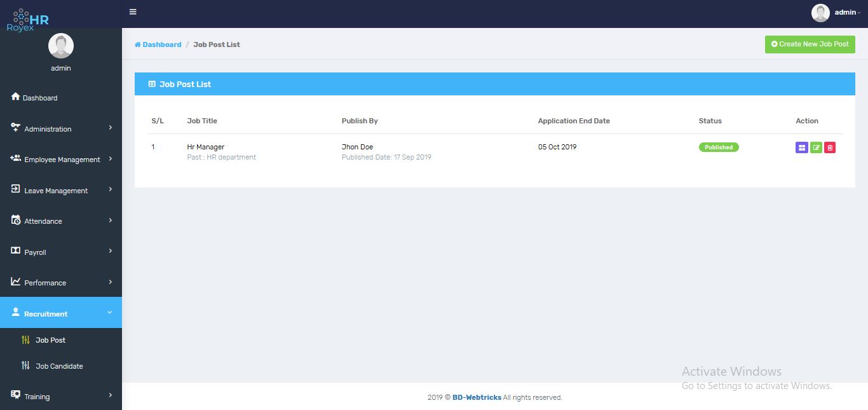This screenshot has width=868, height=410.
Task: Edit the Hr Manager job post
Action: [816, 147]
